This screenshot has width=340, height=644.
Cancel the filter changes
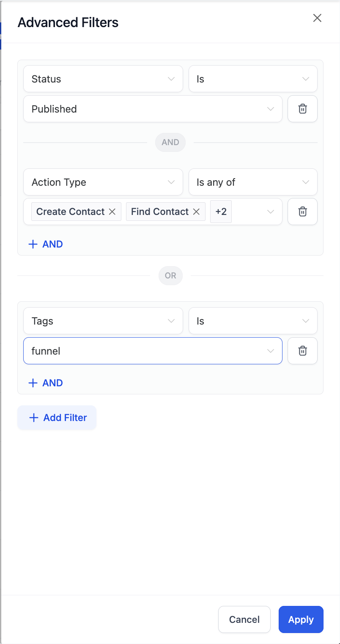point(244,619)
